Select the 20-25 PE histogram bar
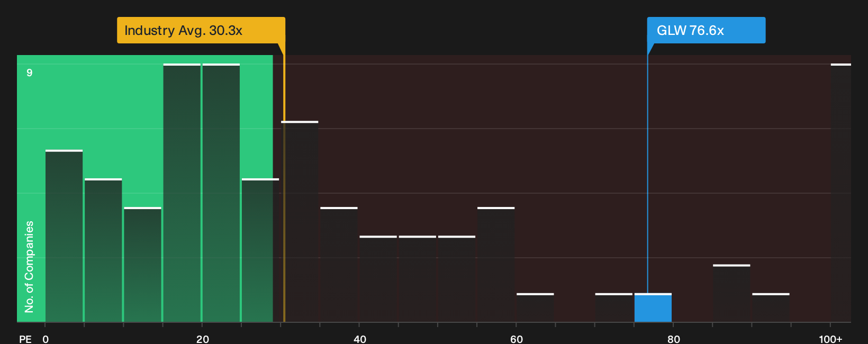Image resolution: width=868 pixels, height=344 pixels. (x=221, y=193)
